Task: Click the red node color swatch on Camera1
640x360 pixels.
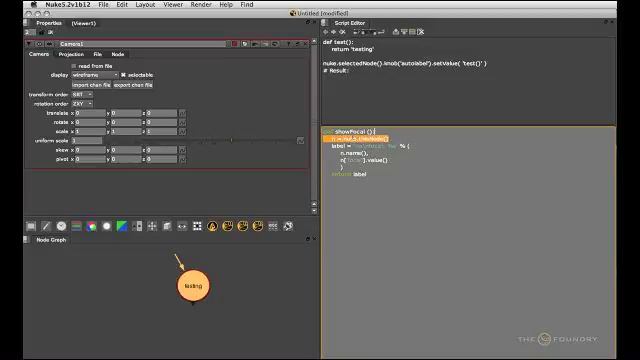Action: click(235, 44)
